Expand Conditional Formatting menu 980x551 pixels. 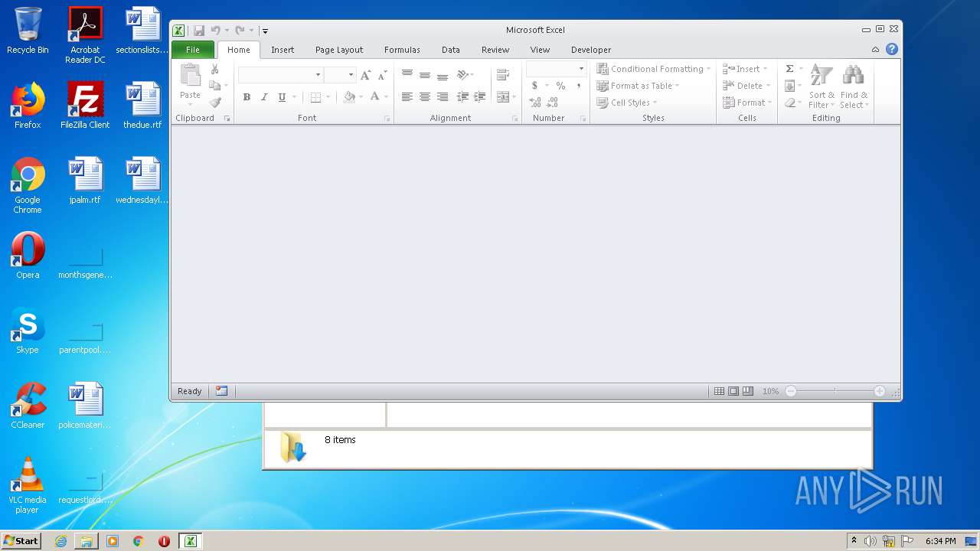[654, 69]
